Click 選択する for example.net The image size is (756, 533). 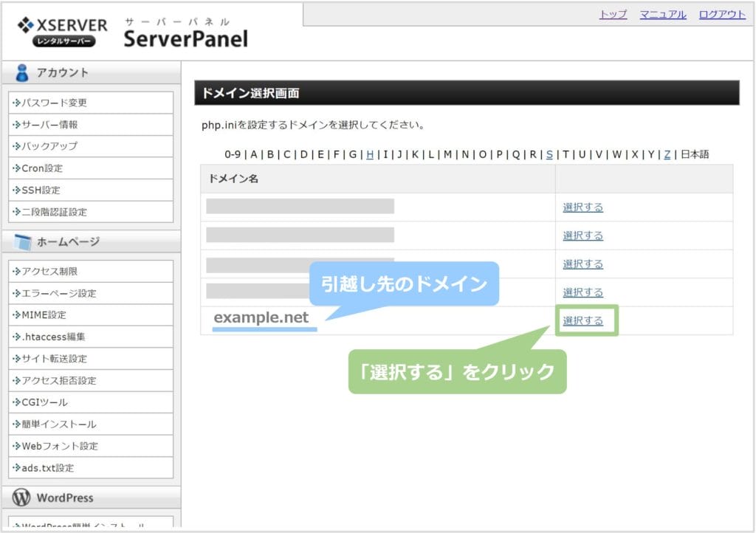583,320
